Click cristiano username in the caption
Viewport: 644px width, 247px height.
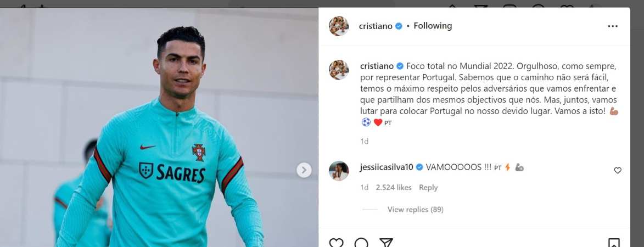point(377,66)
